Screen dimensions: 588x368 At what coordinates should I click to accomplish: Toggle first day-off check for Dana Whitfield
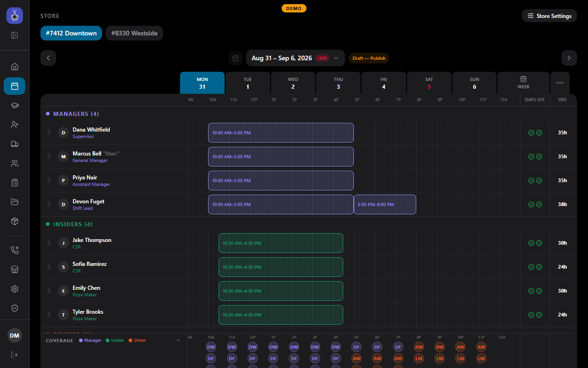coord(531,132)
